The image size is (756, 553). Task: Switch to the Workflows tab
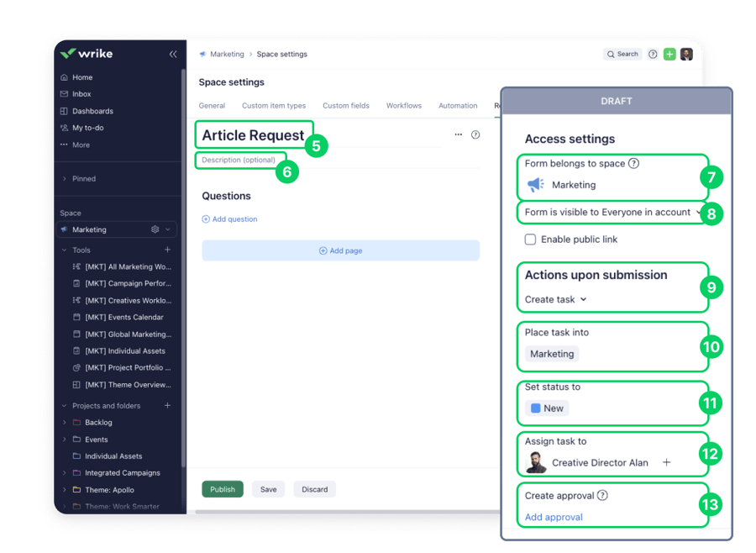click(x=403, y=106)
